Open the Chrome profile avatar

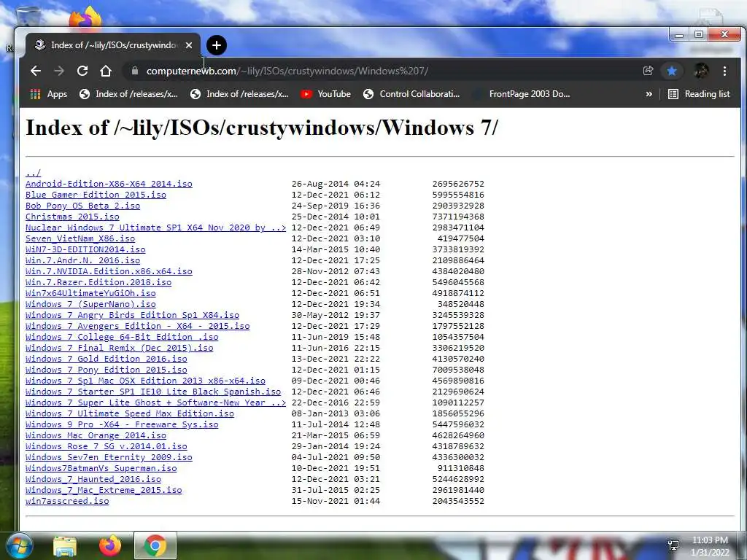[x=701, y=71]
